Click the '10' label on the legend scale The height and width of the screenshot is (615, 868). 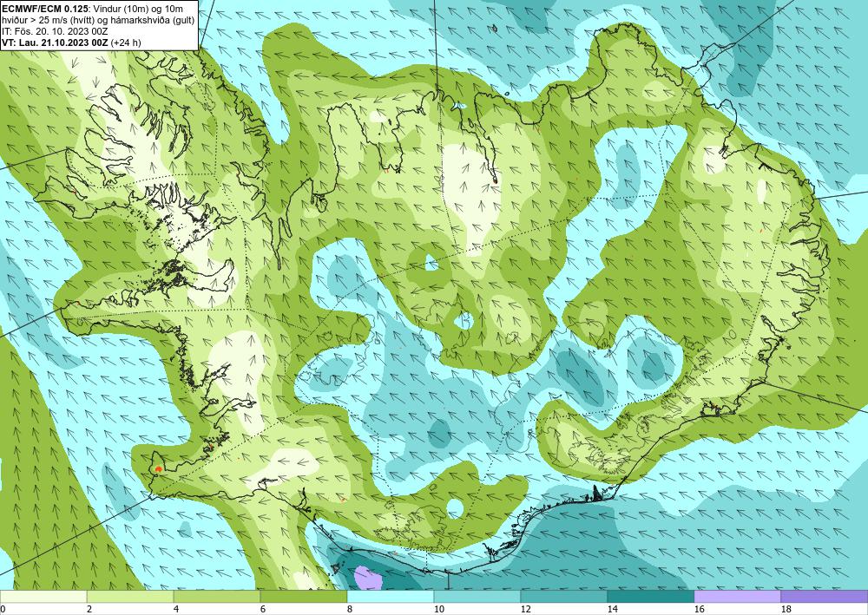click(x=438, y=609)
